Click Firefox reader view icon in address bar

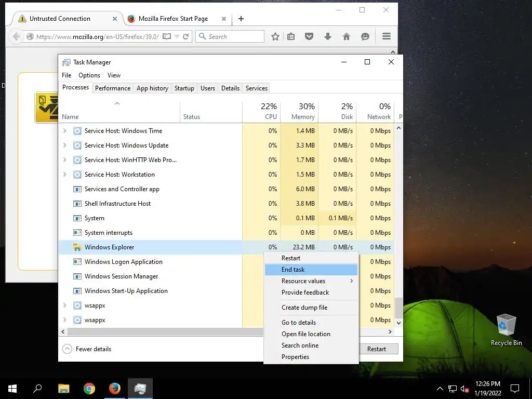click(167, 36)
